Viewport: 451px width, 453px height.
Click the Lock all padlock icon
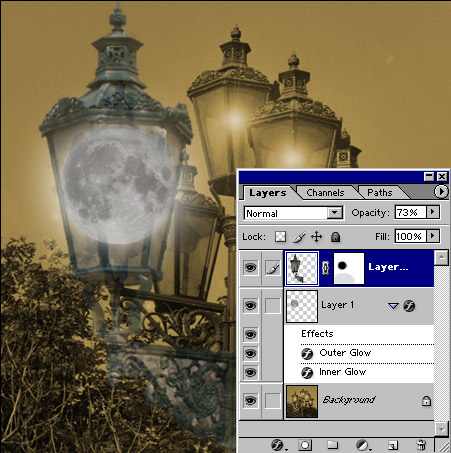click(335, 237)
